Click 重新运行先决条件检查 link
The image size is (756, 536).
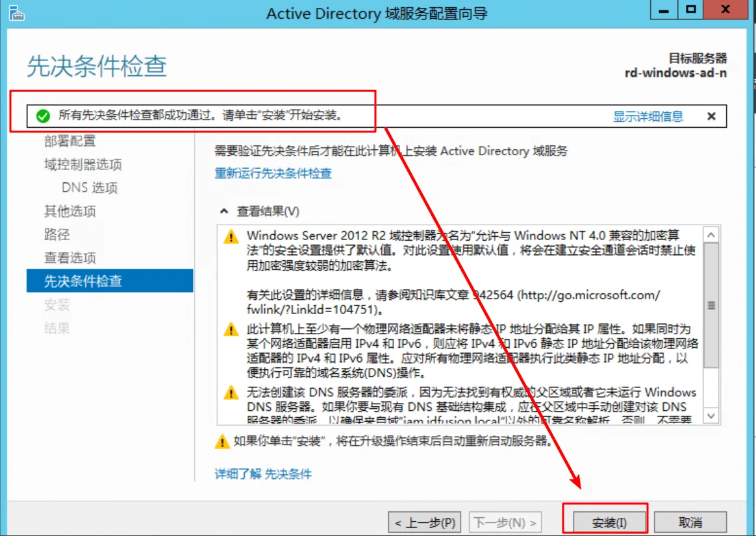click(273, 173)
